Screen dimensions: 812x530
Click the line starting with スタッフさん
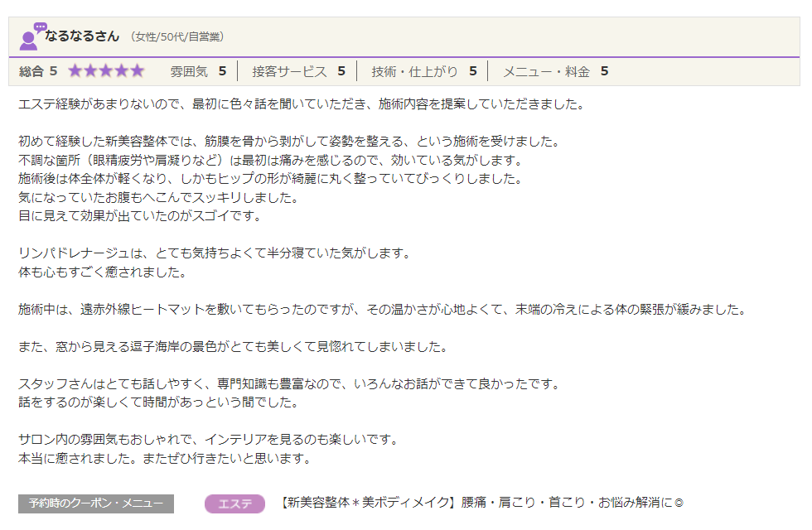click(289, 384)
